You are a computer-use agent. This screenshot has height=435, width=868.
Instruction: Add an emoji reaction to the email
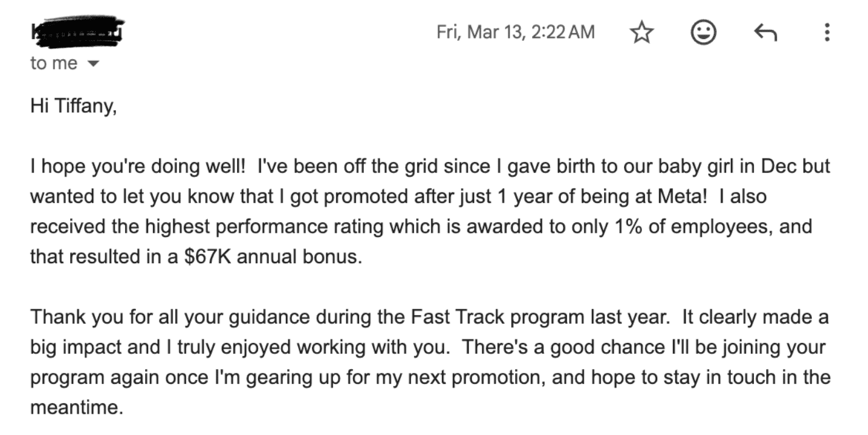click(703, 32)
